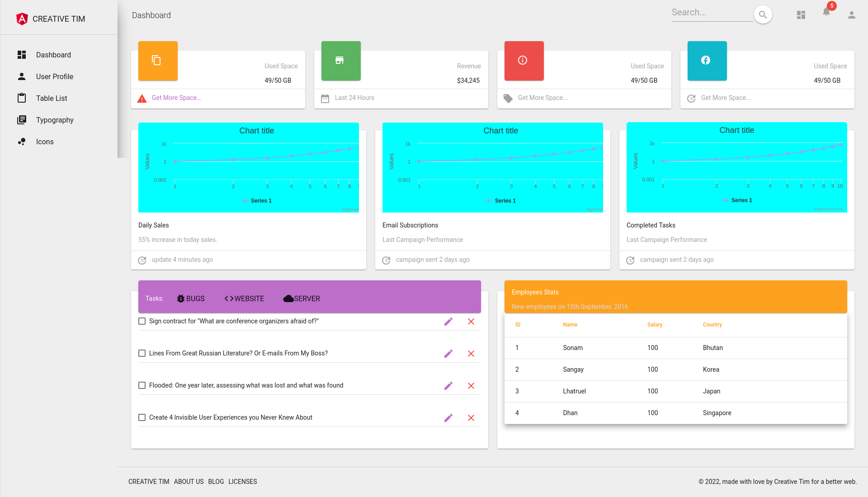Click the user account icon
This screenshot has height=497, width=868.
pos(851,15)
